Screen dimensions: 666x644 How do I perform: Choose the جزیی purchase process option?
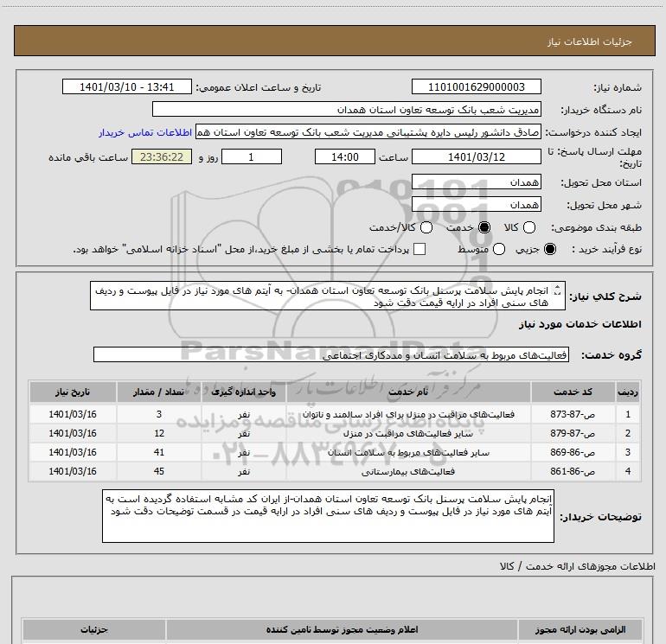[549, 249]
